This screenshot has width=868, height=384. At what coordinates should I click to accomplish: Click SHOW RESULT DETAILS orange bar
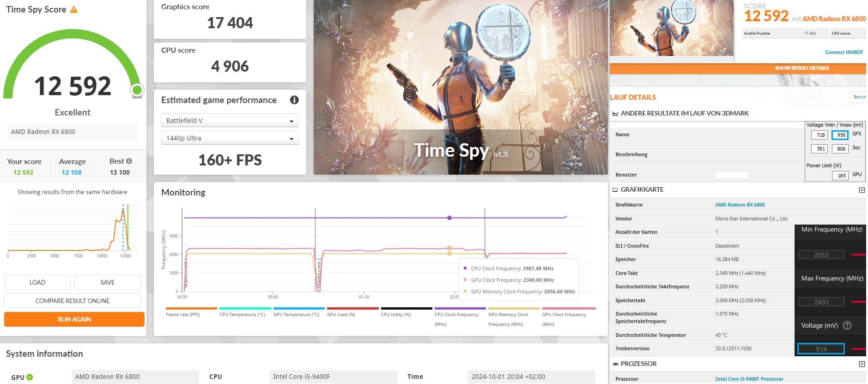pyautogui.click(x=738, y=68)
